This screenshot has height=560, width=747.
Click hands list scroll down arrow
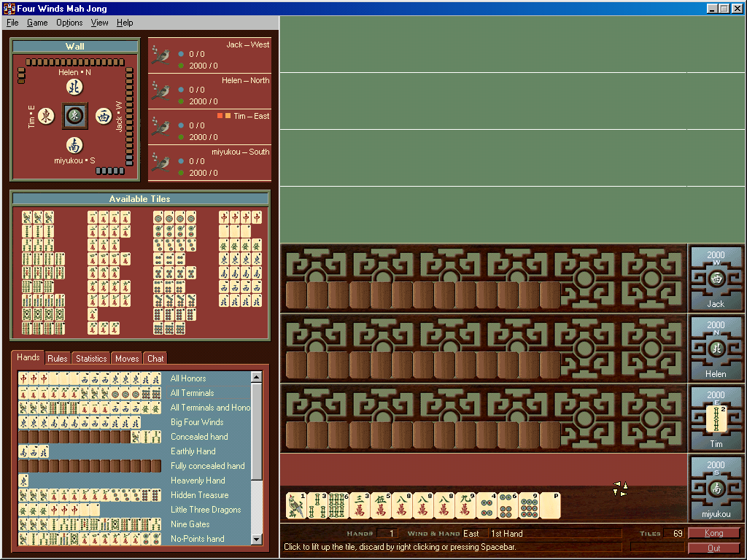tap(256, 540)
